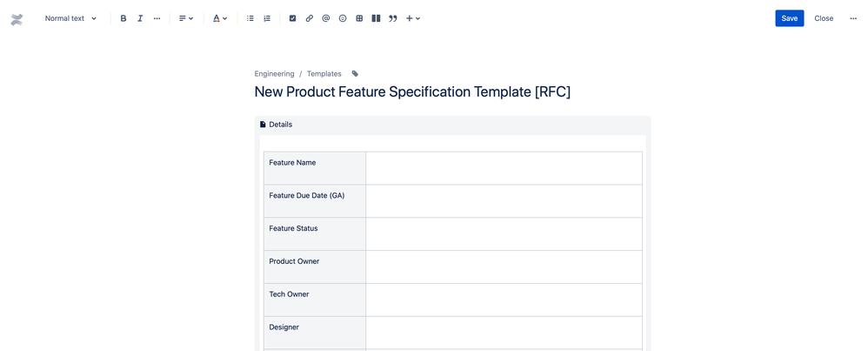This screenshot has height=351, width=868.
Task: Click the labels tag icon
Action: (x=356, y=74)
